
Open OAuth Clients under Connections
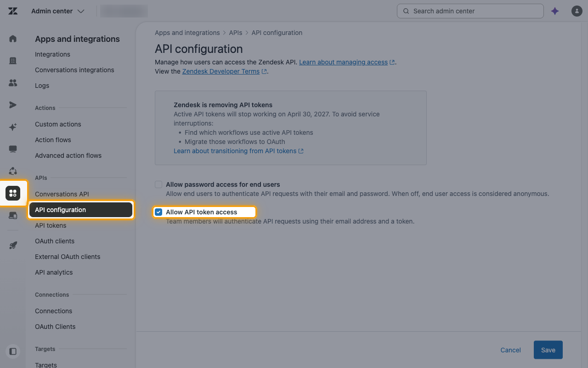pos(55,327)
